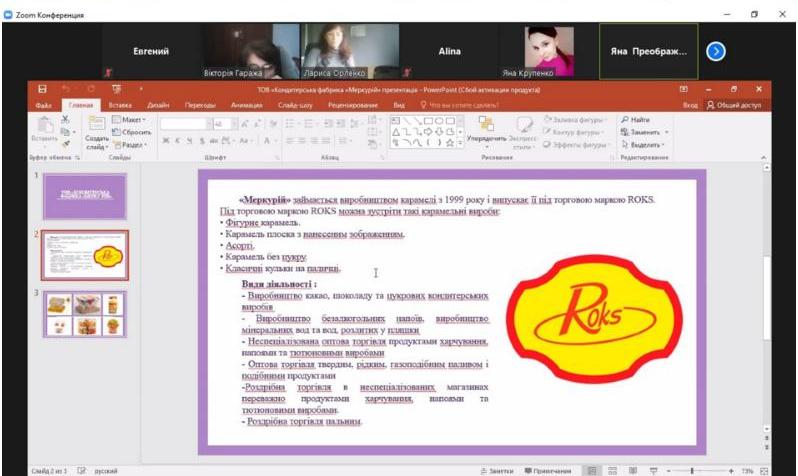
Task: Switch to the Переходы tab
Action: click(201, 105)
